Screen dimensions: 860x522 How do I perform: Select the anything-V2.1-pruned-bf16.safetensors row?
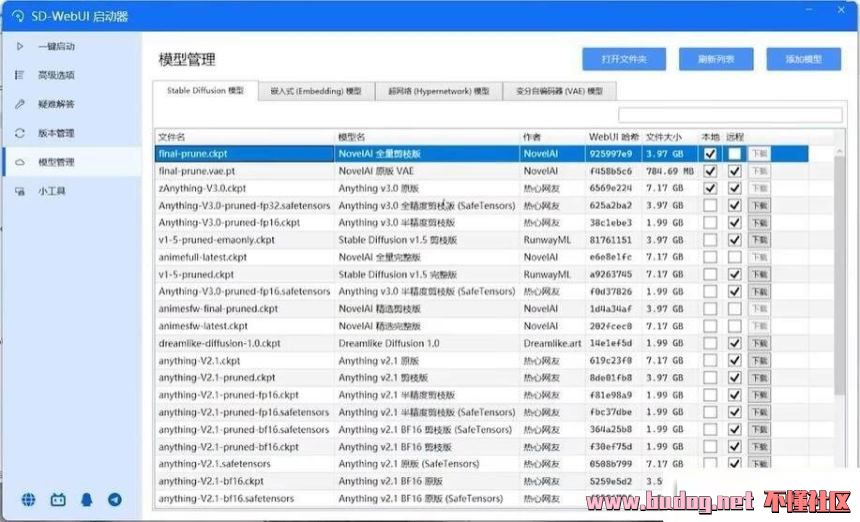tap(482, 430)
